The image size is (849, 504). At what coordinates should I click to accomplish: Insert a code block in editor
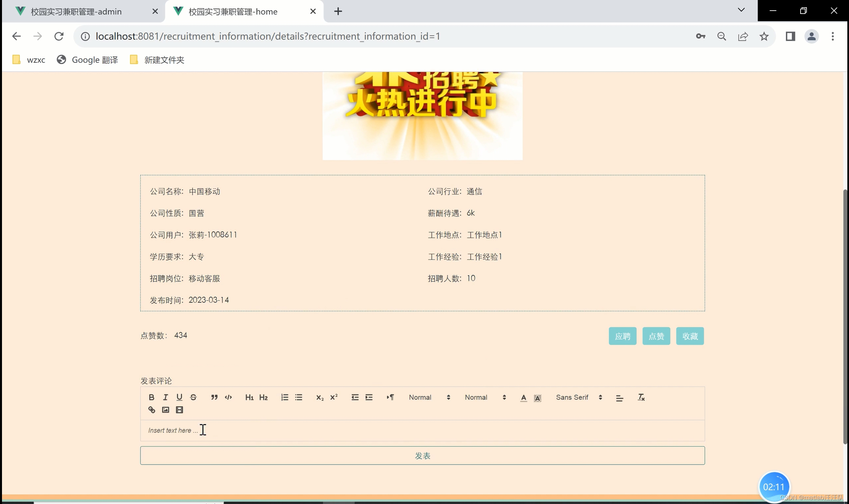pos(228,397)
